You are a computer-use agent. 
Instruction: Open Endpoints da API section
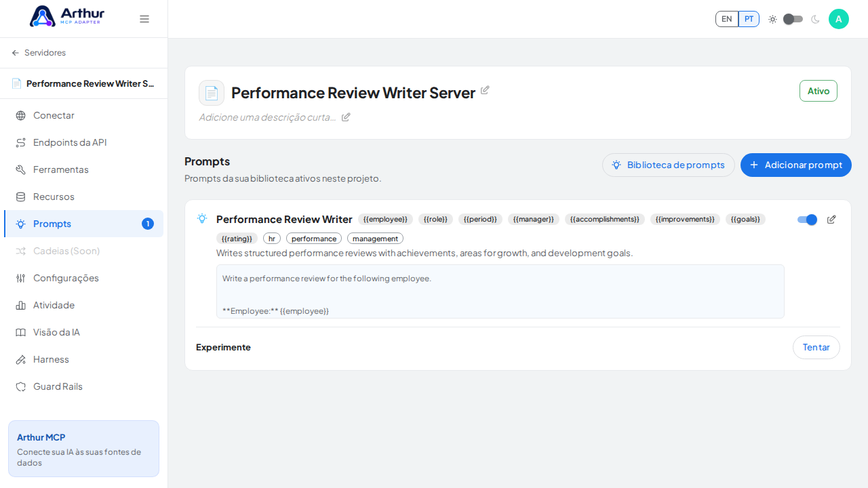pos(83,142)
